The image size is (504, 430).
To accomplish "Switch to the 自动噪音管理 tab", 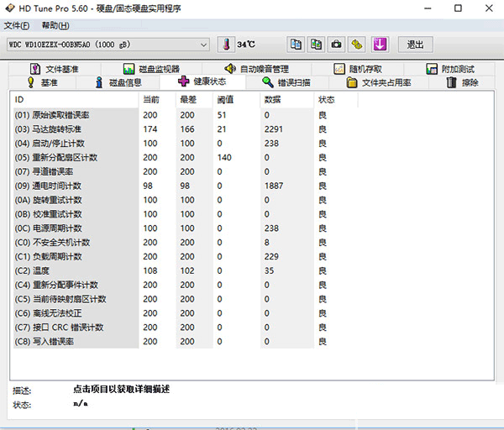I will click(256, 69).
